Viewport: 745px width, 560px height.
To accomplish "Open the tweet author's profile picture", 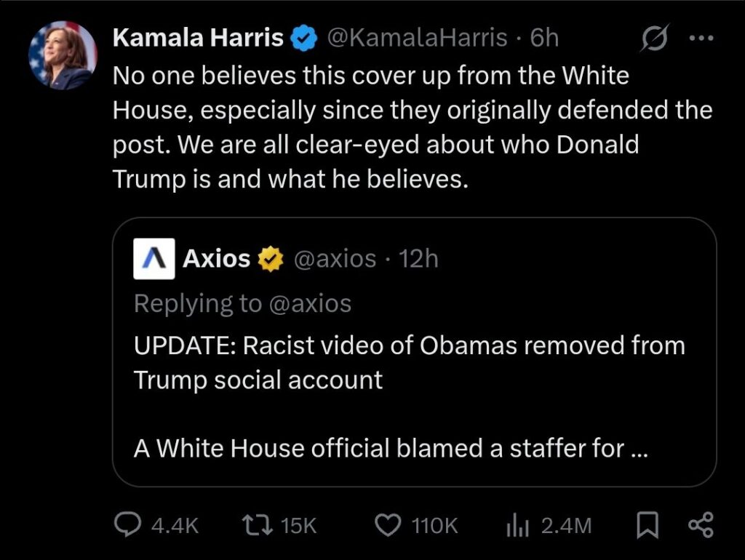I will pos(63,55).
